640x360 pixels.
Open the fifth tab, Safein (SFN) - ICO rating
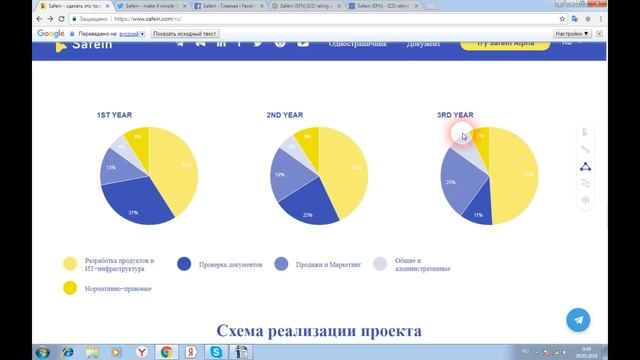[383, 6]
